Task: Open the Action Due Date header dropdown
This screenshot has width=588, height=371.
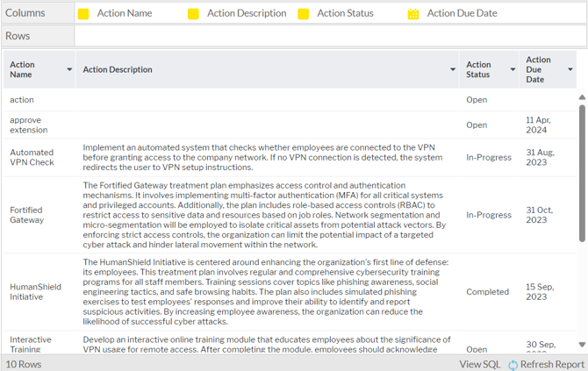Action: (570, 69)
